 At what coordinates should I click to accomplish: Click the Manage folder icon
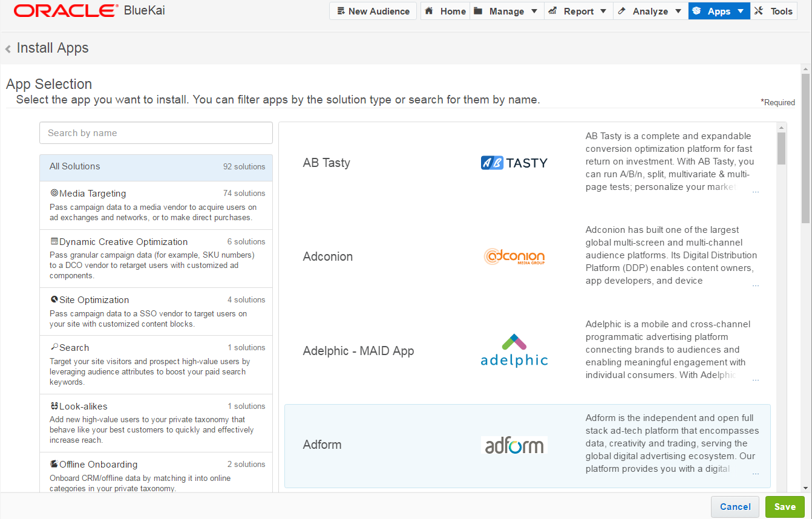coord(478,11)
